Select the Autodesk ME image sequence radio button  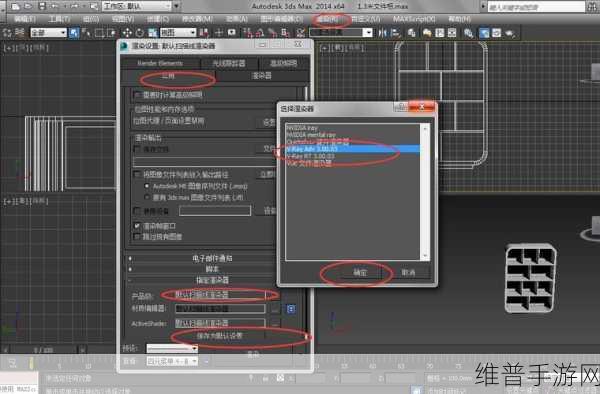click(147, 186)
